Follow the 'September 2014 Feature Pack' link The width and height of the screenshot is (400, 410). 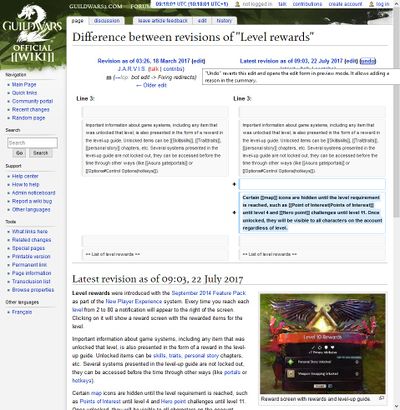tap(209, 293)
